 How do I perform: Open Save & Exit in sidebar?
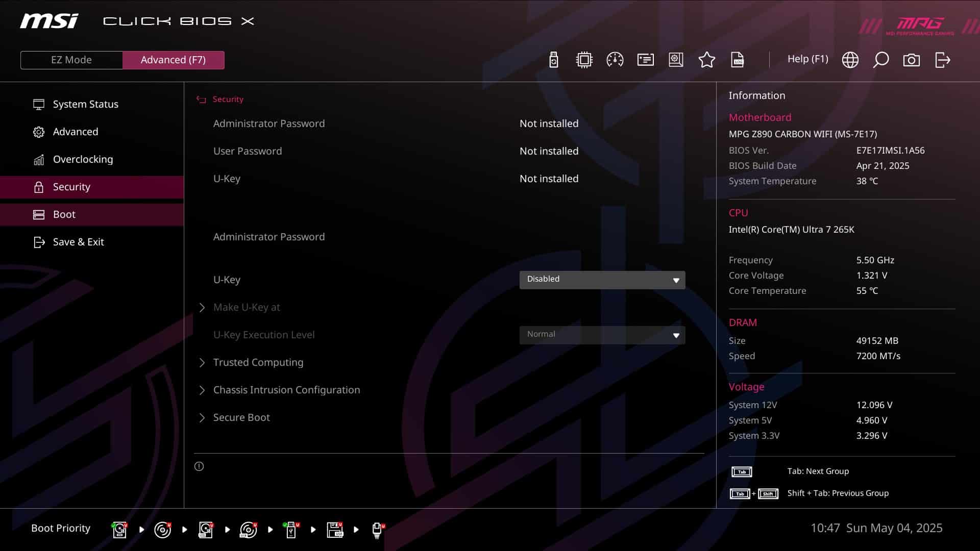[92, 242]
